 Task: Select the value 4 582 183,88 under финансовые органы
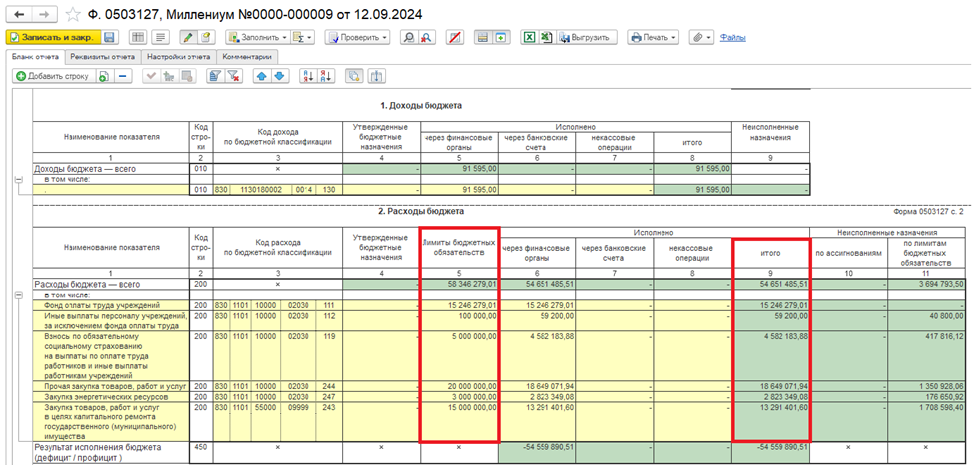coord(537,356)
